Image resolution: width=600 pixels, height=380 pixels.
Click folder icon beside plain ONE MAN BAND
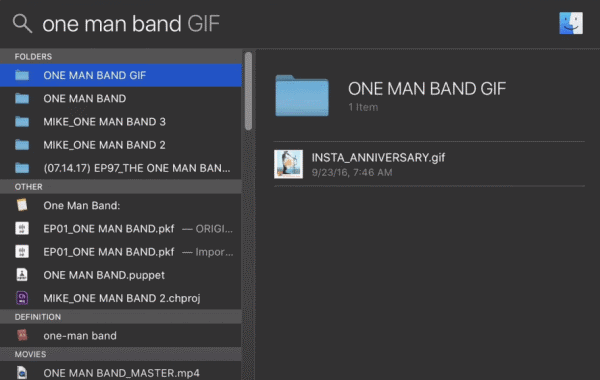(22, 98)
